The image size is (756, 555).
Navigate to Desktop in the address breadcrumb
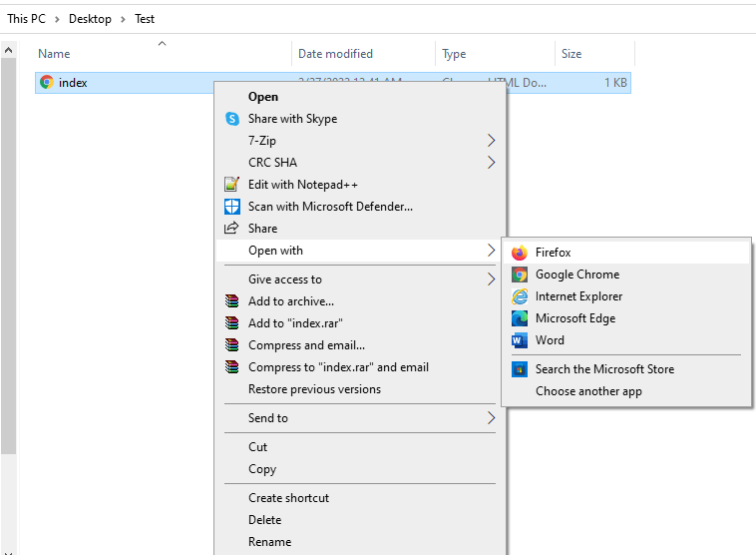coord(90,19)
